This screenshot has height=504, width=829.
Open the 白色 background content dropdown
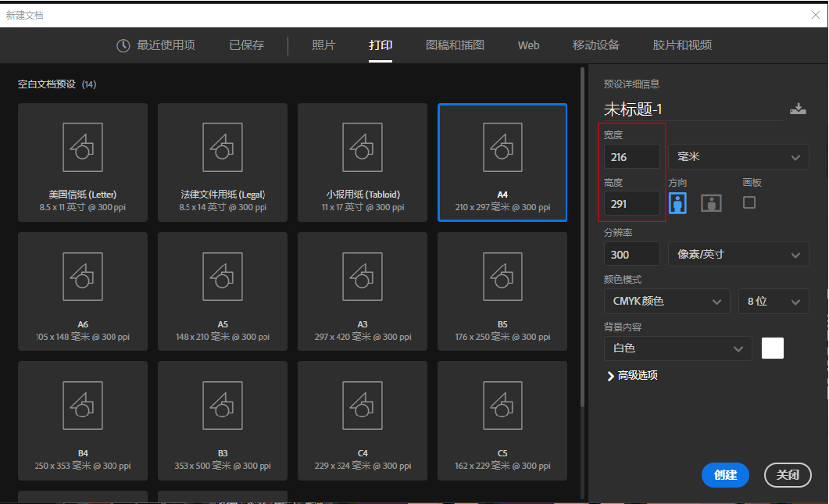tap(677, 349)
